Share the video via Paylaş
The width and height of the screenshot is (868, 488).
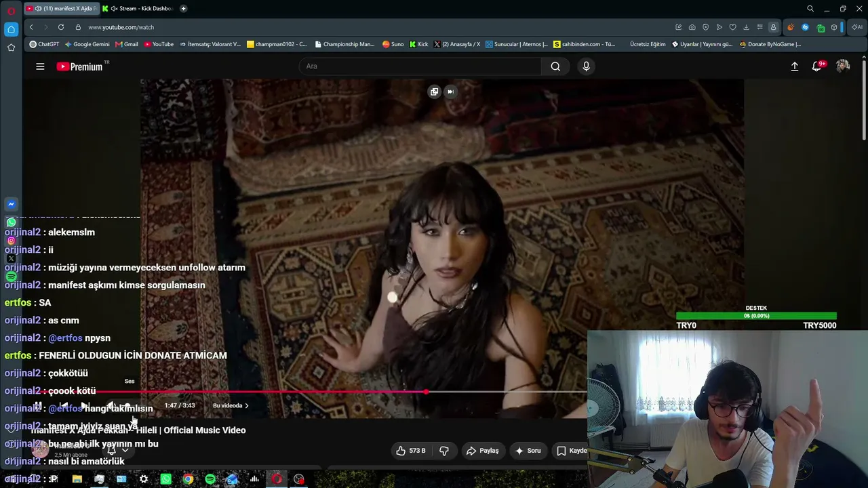click(x=482, y=451)
